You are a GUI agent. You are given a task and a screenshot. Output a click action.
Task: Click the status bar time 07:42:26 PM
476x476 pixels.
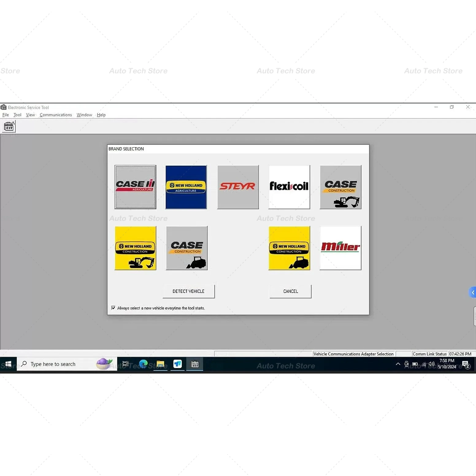pos(460,354)
